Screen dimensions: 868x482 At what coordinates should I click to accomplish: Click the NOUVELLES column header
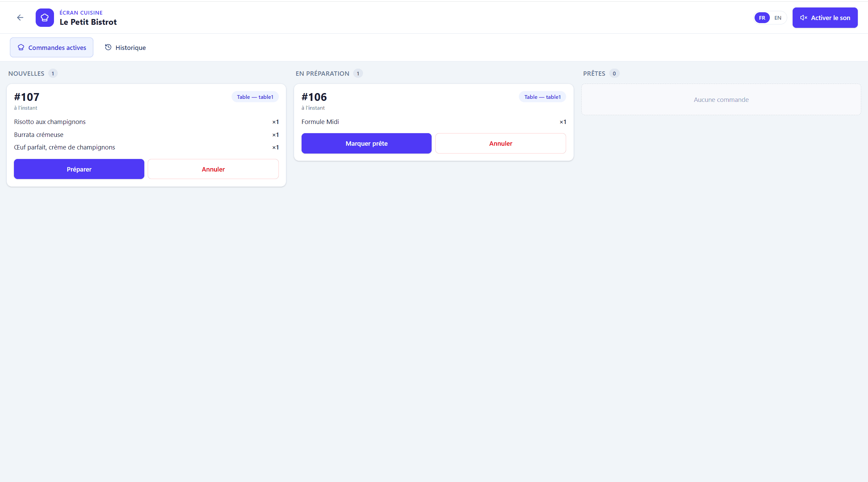(x=26, y=73)
